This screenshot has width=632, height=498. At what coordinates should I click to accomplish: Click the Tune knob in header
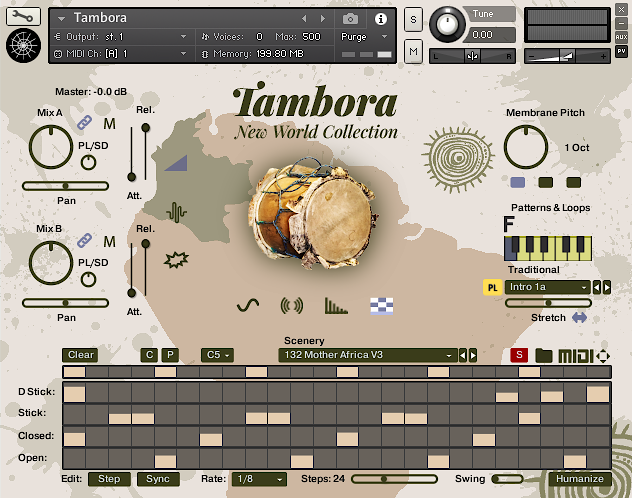tap(447, 25)
